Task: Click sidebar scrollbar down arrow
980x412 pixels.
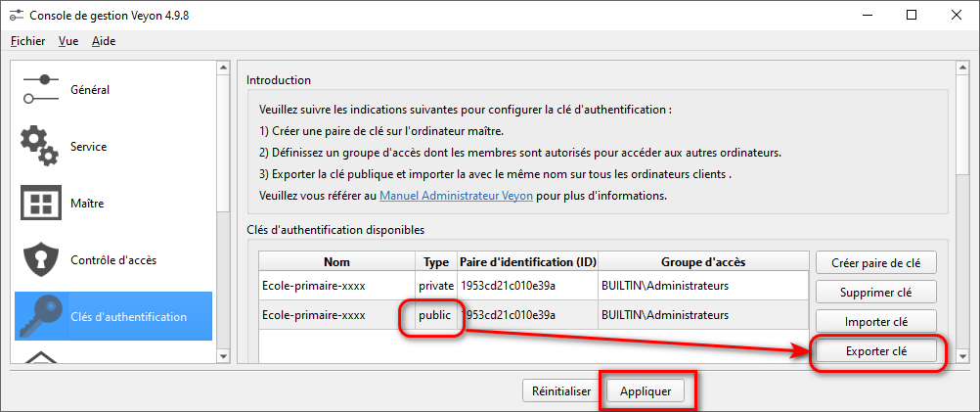Action: [223, 356]
